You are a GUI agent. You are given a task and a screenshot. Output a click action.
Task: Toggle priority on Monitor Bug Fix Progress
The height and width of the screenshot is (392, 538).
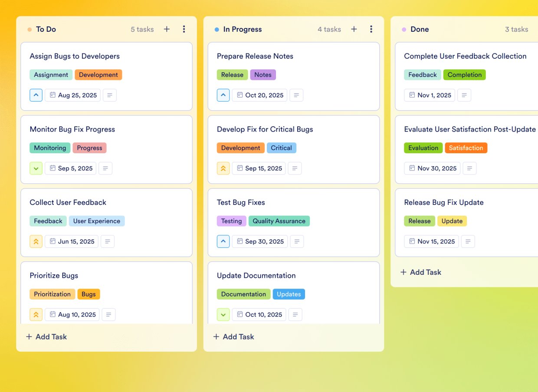coord(36,168)
